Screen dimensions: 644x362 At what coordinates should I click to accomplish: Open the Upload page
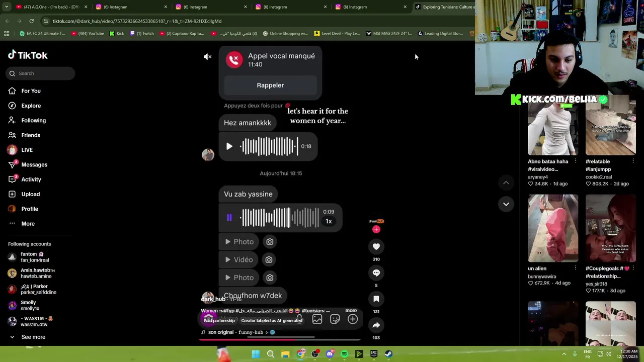coord(30,194)
